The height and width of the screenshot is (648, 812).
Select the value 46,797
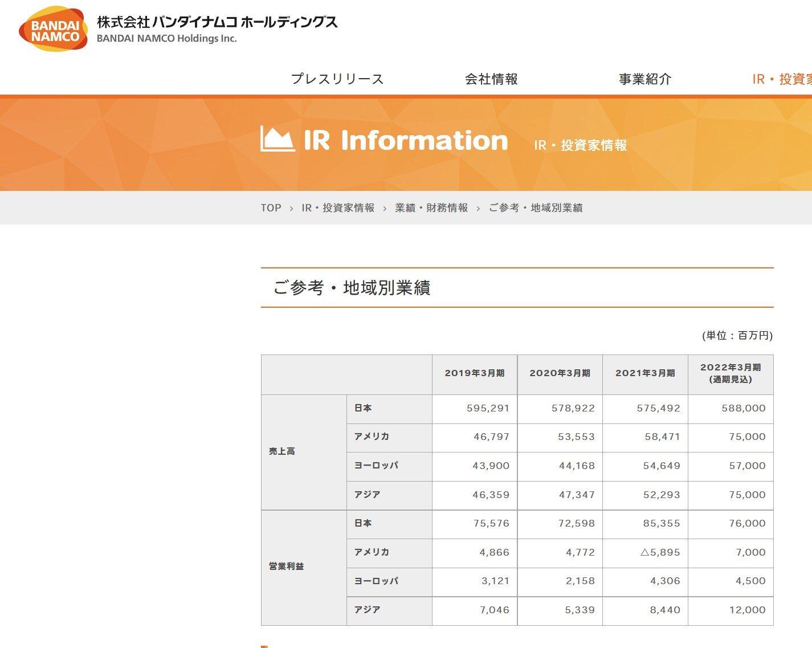(x=491, y=437)
